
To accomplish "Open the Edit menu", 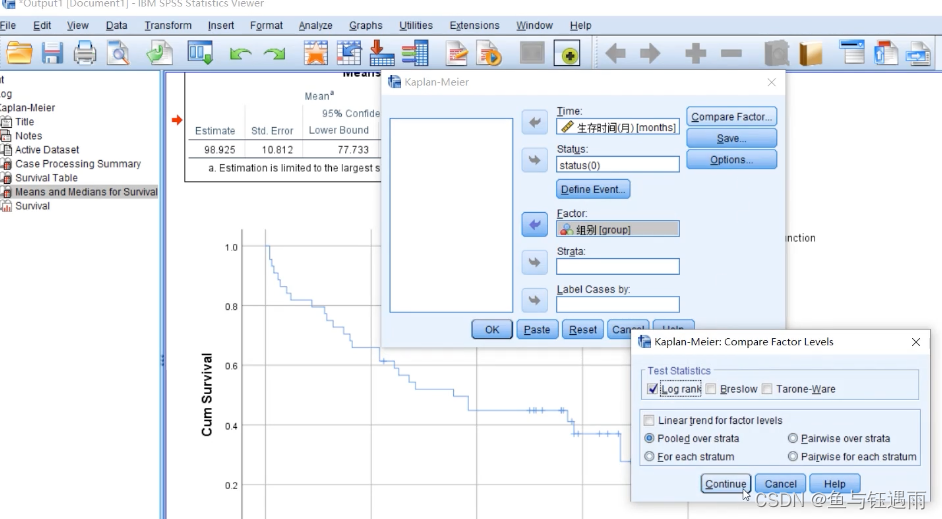I will (42, 25).
